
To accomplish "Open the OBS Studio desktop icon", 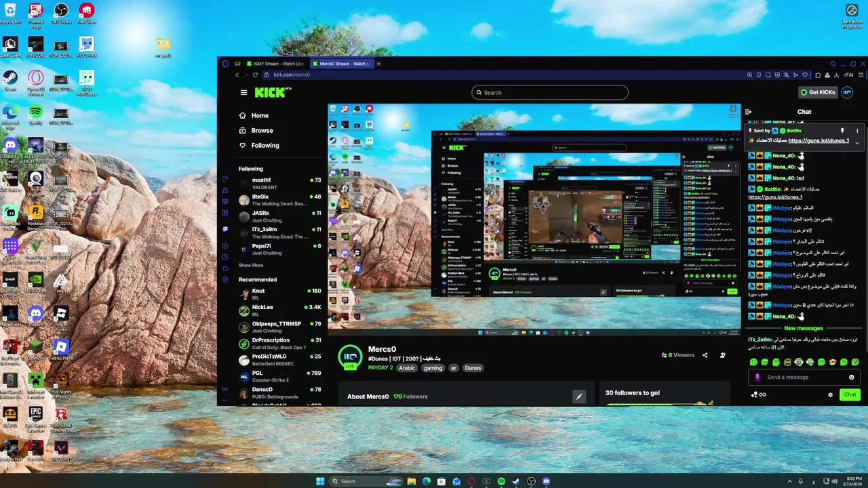I will tap(60, 13).
